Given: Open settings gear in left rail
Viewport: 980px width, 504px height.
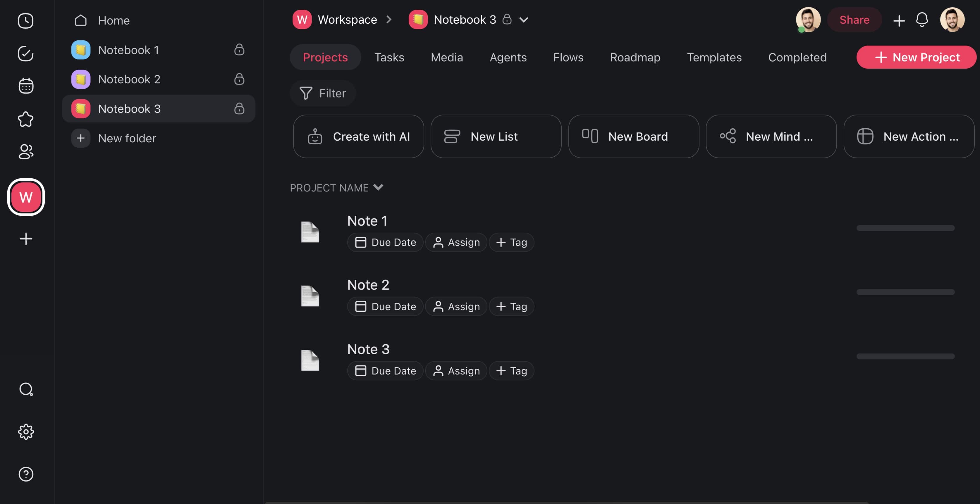Looking at the screenshot, I should click(26, 432).
